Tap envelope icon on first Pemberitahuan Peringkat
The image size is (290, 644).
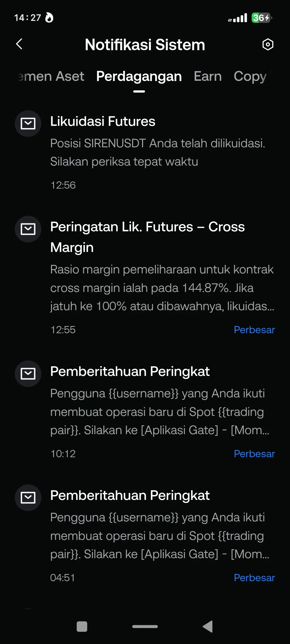pos(28,374)
